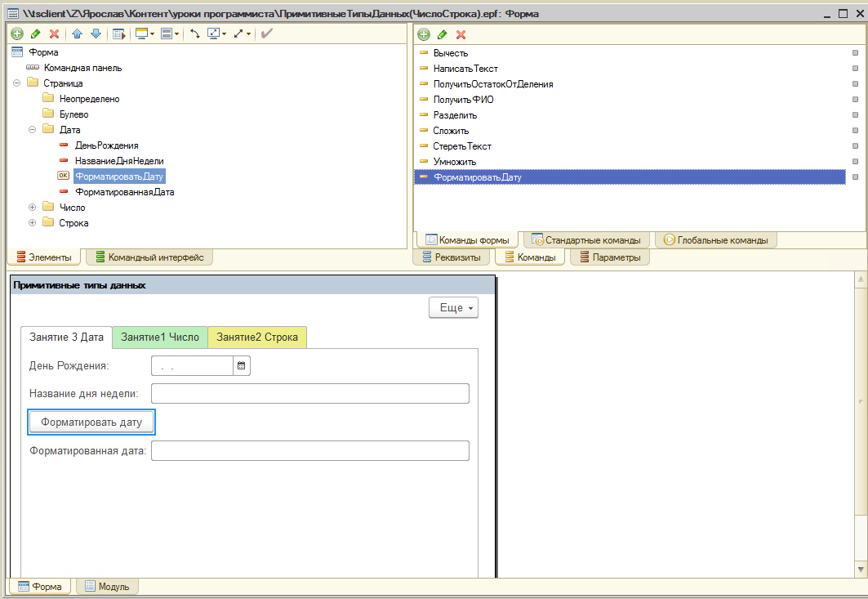Expand the Число folder in the tree
The width and height of the screenshot is (868, 599).
(x=33, y=208)
